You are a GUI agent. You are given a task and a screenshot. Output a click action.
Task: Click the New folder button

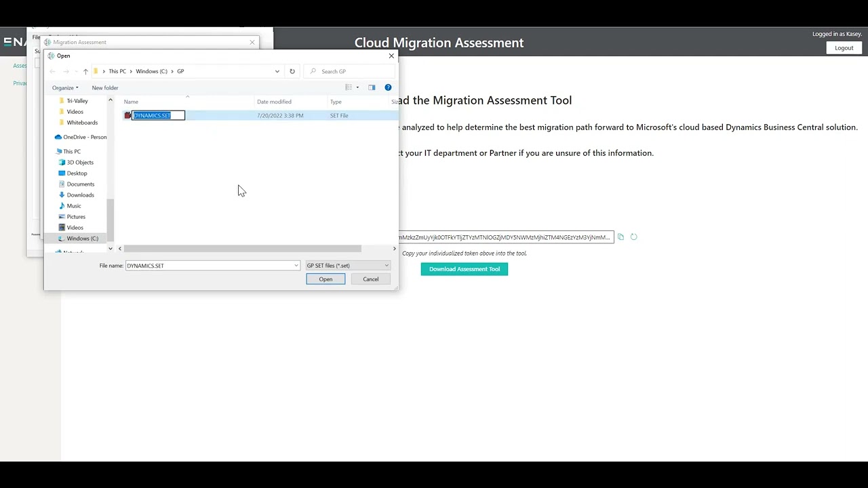(x=105, y=87)
